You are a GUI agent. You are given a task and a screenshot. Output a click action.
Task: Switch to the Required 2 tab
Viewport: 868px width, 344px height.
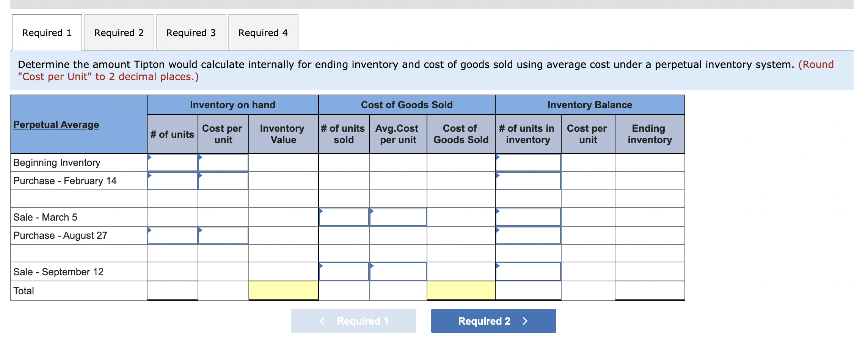click(x=119, y=33)
